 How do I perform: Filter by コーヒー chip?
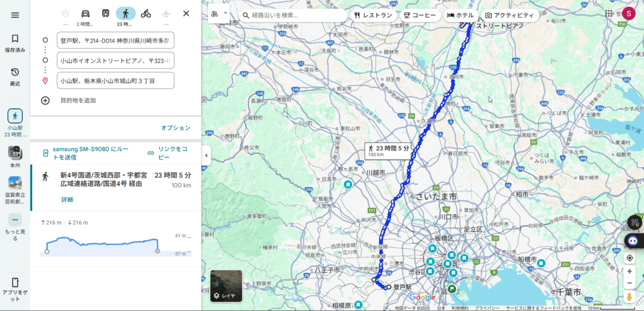pos(420,16)
